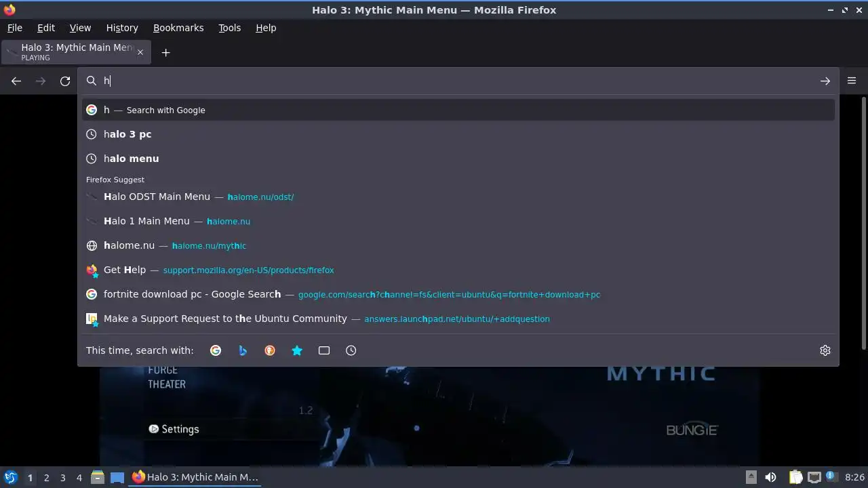Reload the page with the refresh icon
This screenshot has width=868, height=488.
(65, 81)
